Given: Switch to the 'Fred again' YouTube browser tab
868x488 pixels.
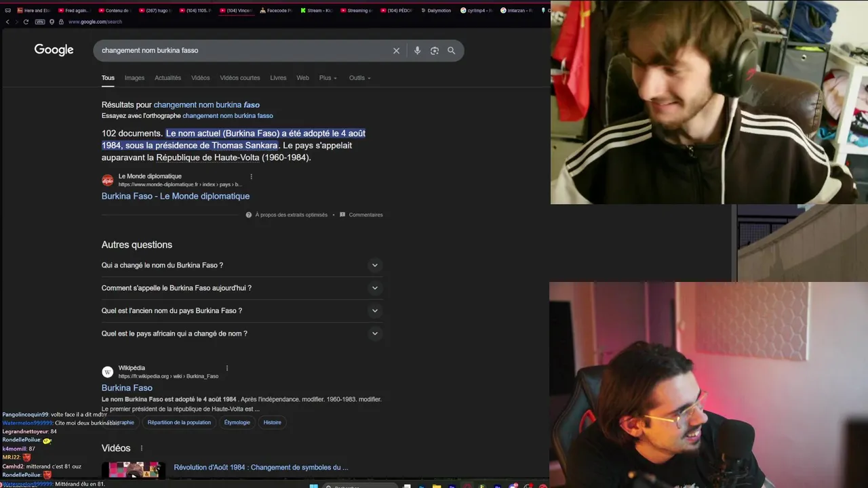Looking at the screenshot, I should click(x=73, y=10).
